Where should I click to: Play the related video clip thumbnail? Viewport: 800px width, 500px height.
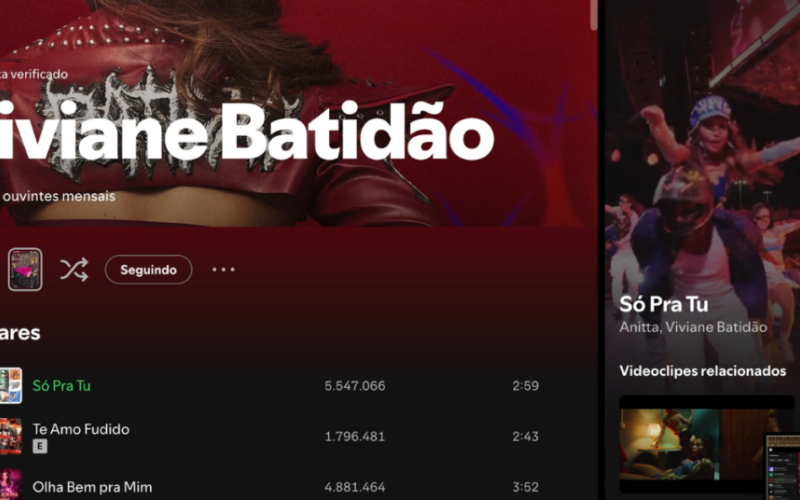(x=694, y=444)
